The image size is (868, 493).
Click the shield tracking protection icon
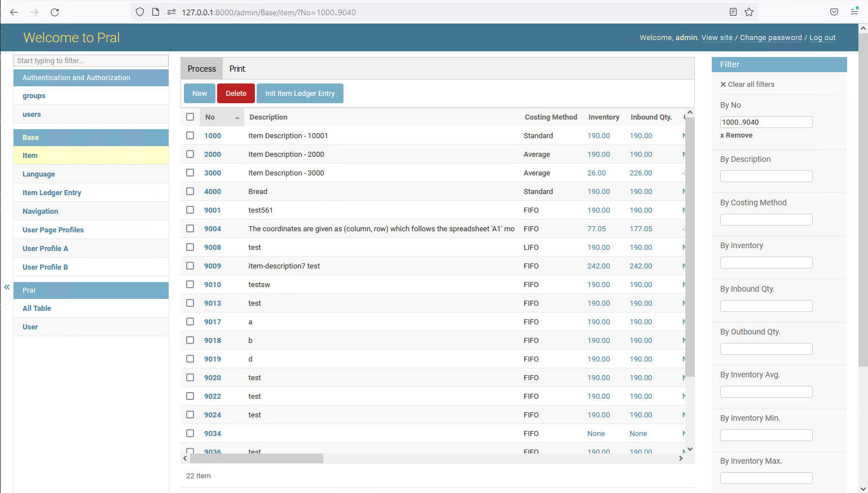pyautogui.click(x=140, y=12)
